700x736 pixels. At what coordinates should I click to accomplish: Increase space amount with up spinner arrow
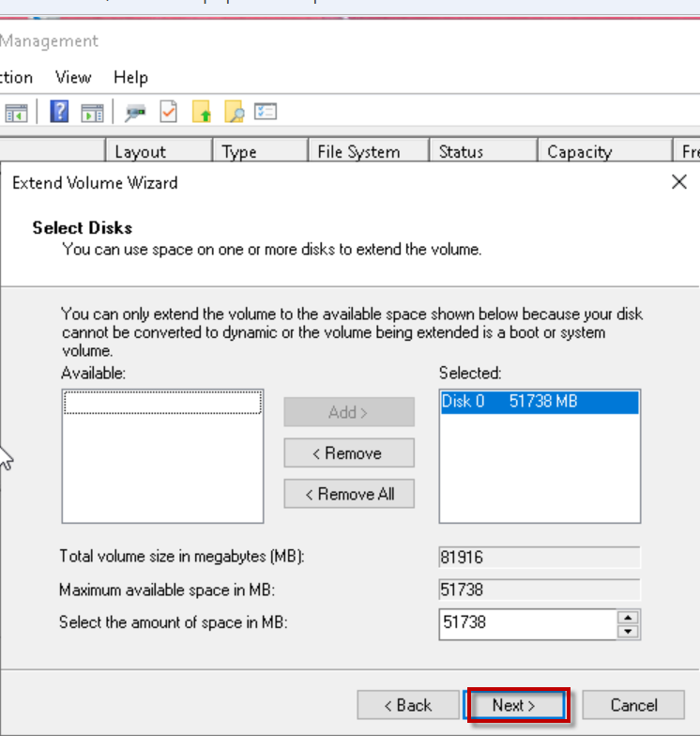coord(629,617)
